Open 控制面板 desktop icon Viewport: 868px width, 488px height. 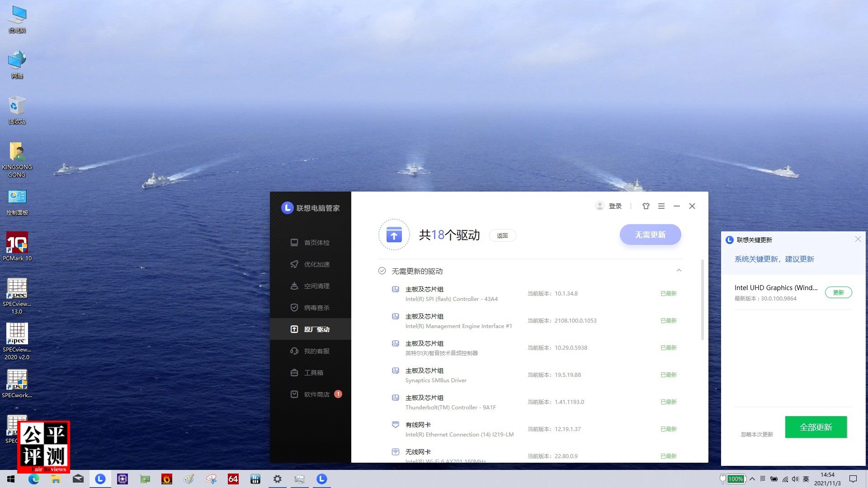tap(17, 202)
